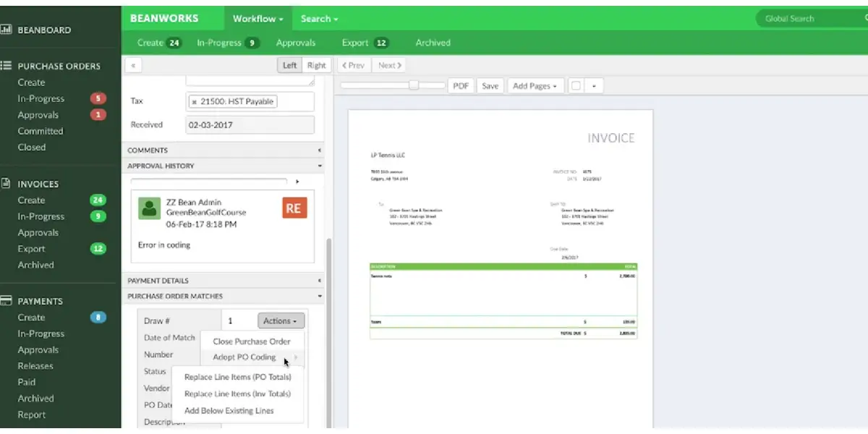868x434 pixels.
Task: Click the Received date field 02-03-2017
Action: click(x=250, y=124)
